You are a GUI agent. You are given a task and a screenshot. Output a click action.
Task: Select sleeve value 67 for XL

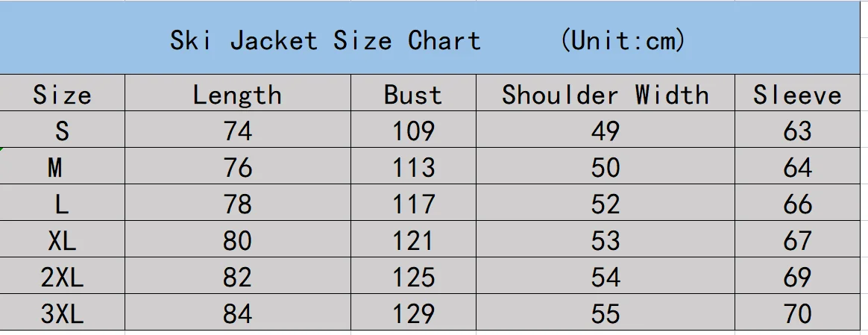coord(797,240)
